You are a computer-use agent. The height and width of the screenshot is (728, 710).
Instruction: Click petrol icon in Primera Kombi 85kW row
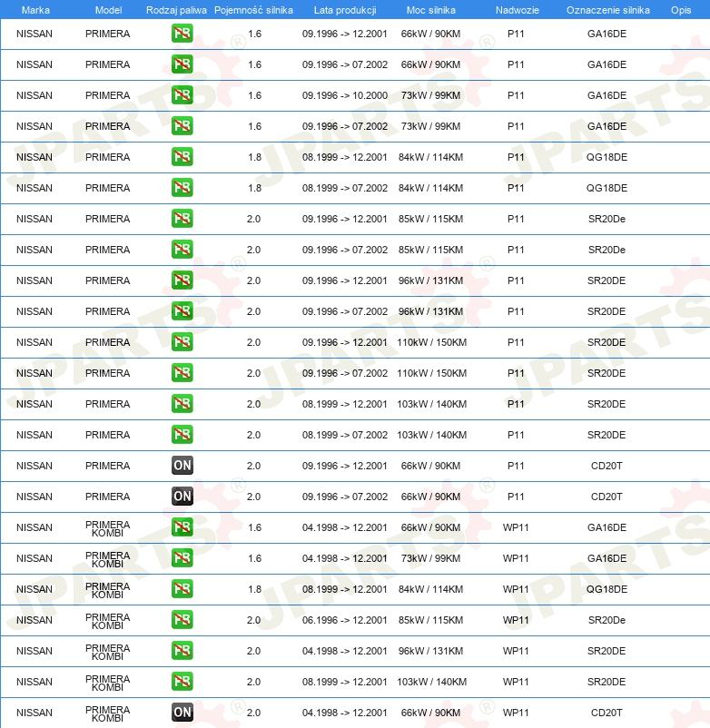click(x=182, y=620)
